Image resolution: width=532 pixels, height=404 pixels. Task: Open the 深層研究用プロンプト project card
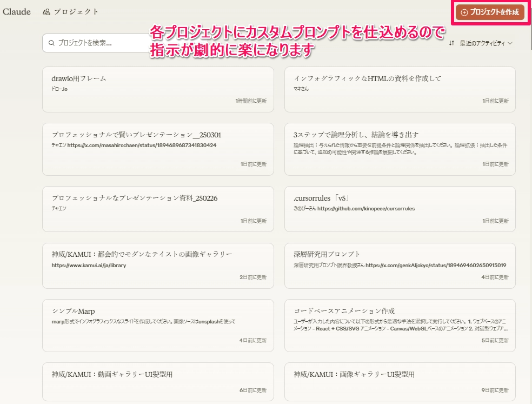click(x=400, y=266)
